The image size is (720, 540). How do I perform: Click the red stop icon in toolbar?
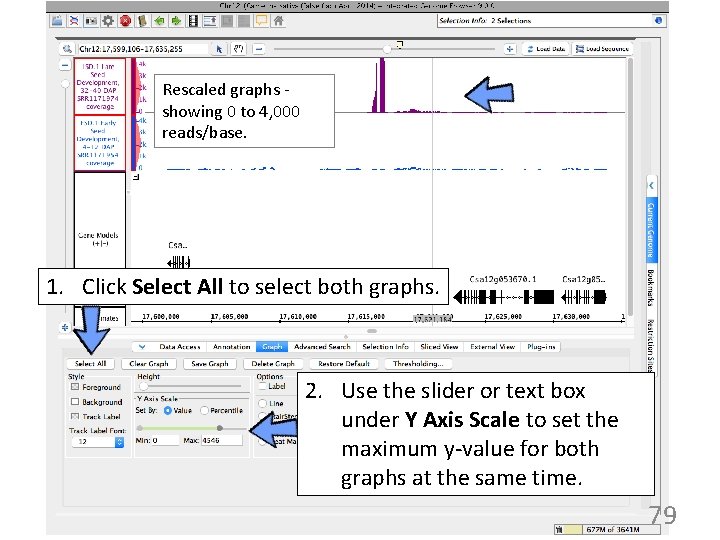[x=125, y=21]
